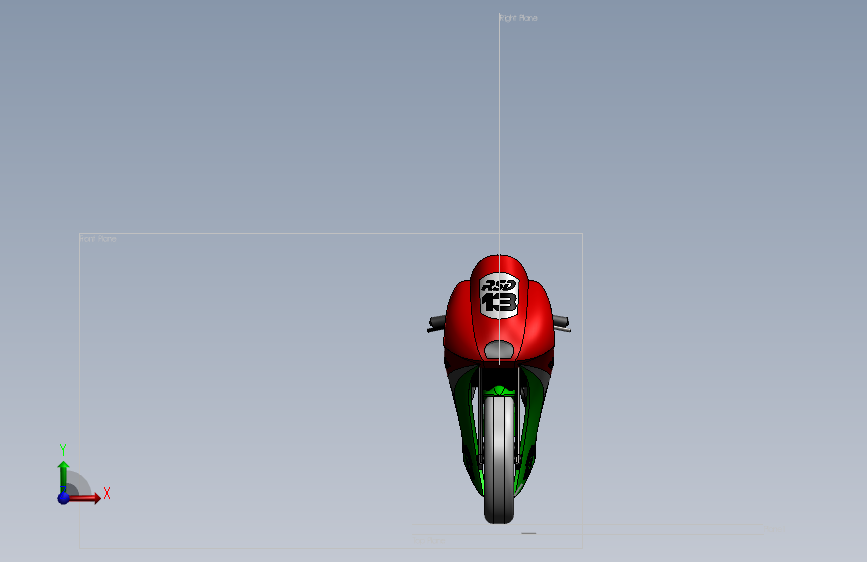The height and width of the screenshot is (562, 867).
Task: Select the Right Plane label
Action: click(x=519, y=18)
